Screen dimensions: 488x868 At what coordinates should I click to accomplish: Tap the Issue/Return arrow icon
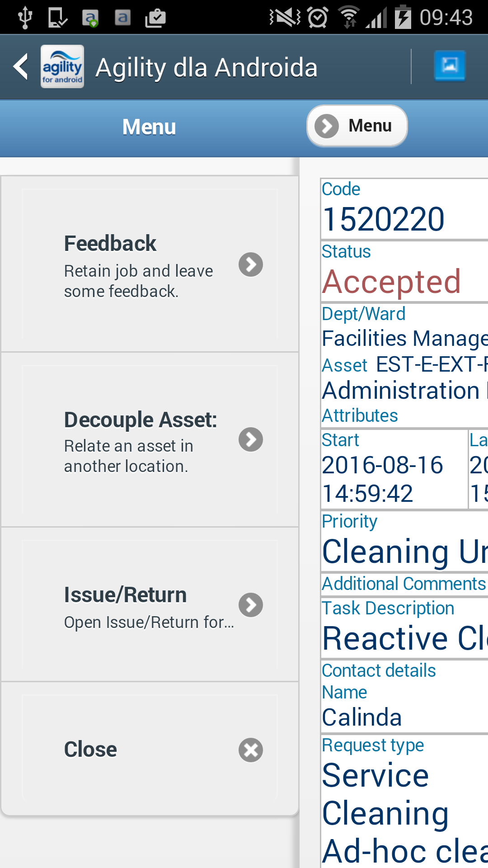251,605
